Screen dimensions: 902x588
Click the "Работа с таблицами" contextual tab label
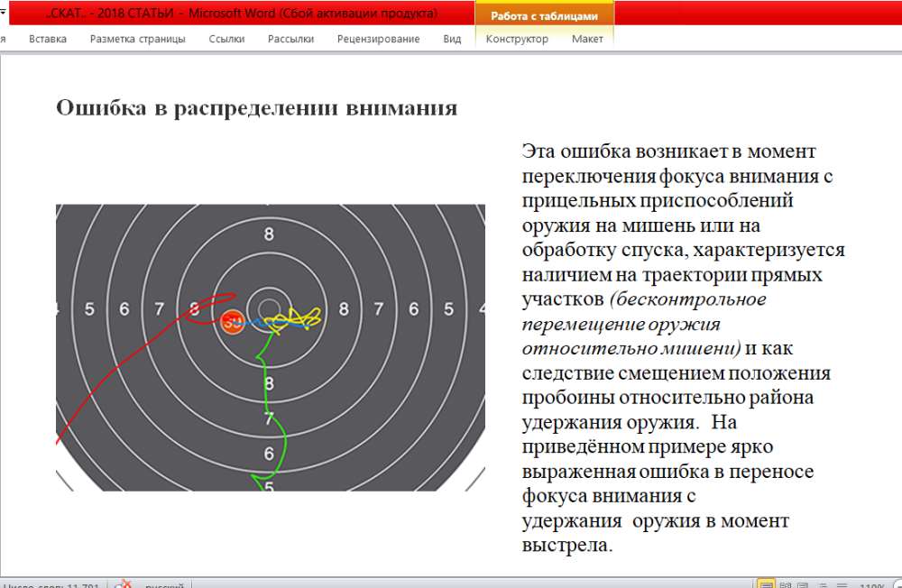point(544,16)
